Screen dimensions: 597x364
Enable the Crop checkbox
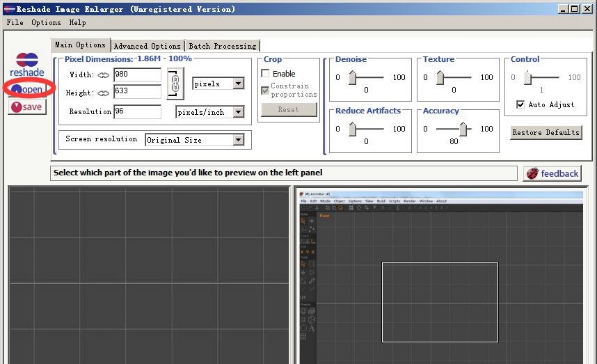pos(265,73)
